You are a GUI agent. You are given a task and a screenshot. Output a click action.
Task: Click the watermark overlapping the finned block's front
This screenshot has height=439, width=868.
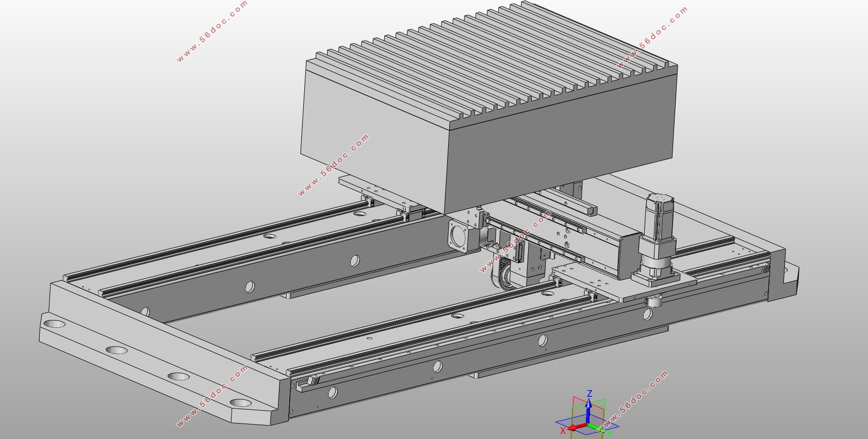pos(334,165)
